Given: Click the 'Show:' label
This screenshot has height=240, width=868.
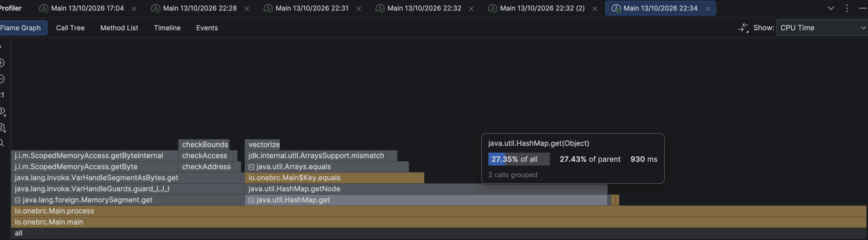Looking at the screenshot, I should (763, 28).
